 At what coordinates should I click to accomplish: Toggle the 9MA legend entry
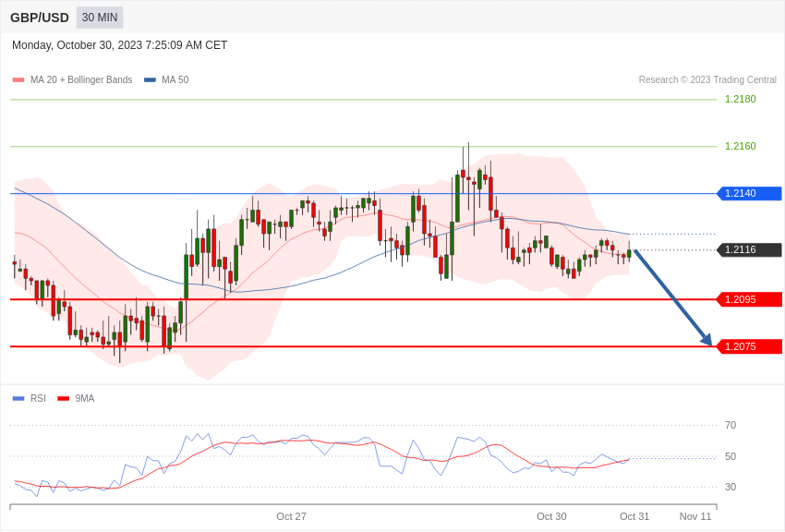click(x=76, y=398)
